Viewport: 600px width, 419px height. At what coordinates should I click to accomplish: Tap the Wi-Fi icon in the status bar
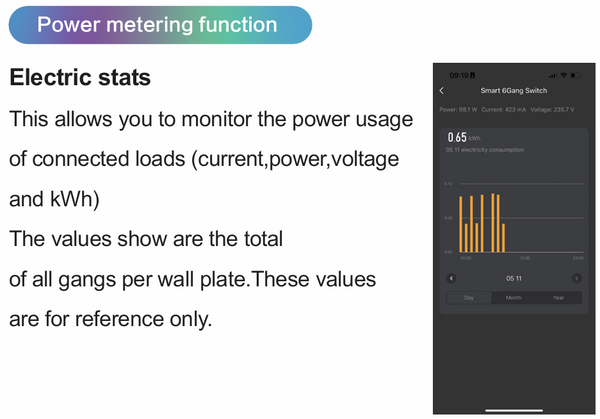point(564,75)
